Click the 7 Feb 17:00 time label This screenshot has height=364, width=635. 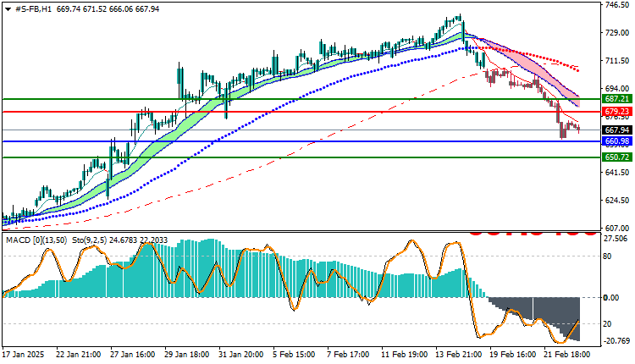pos(348,355)
